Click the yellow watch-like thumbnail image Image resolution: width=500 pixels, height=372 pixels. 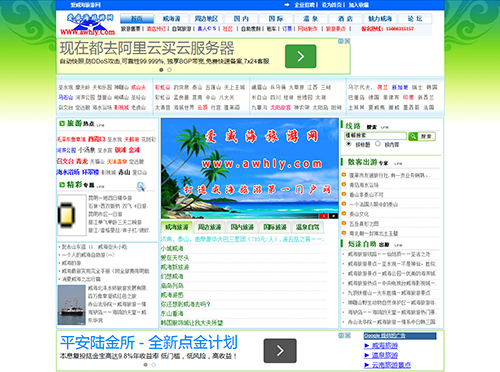(71, 215)
